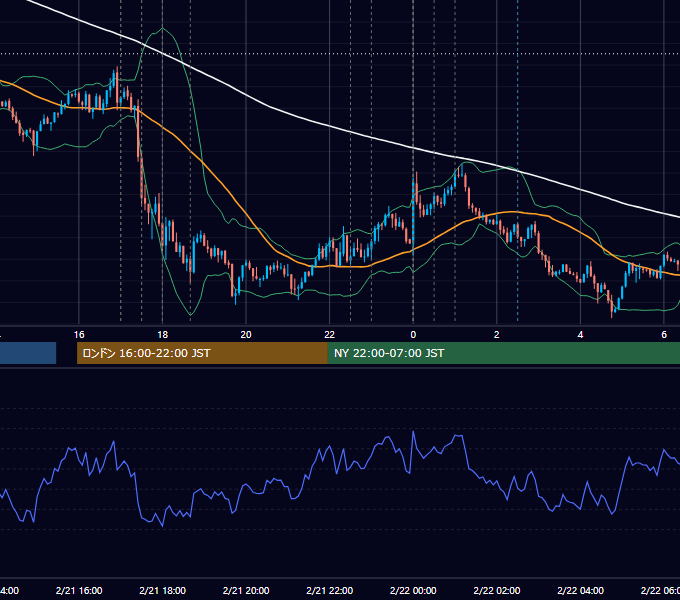Click the hour label 18 on the upper time axis

[x=162, y=335]
